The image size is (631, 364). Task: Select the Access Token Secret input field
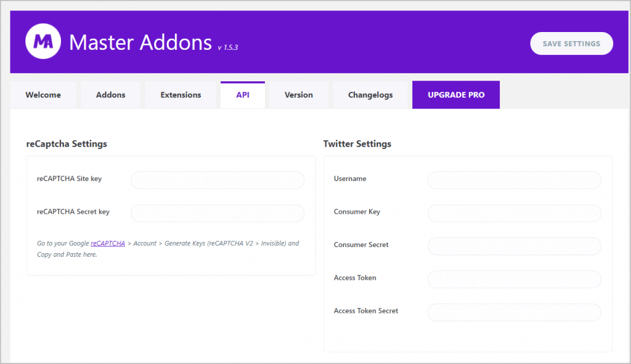point(515,312)
